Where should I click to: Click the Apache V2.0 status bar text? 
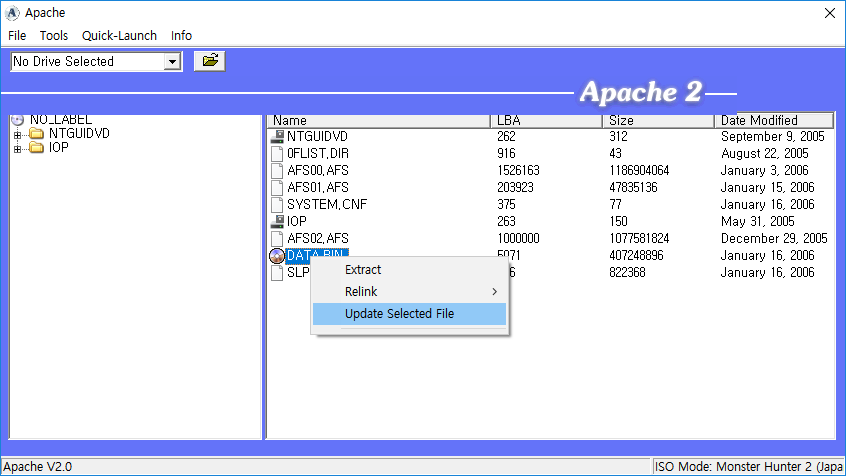38,467
